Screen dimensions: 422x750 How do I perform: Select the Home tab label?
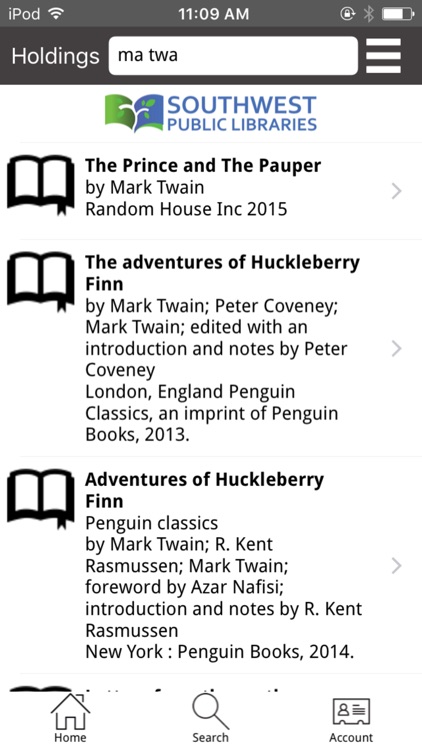(70, 737)
